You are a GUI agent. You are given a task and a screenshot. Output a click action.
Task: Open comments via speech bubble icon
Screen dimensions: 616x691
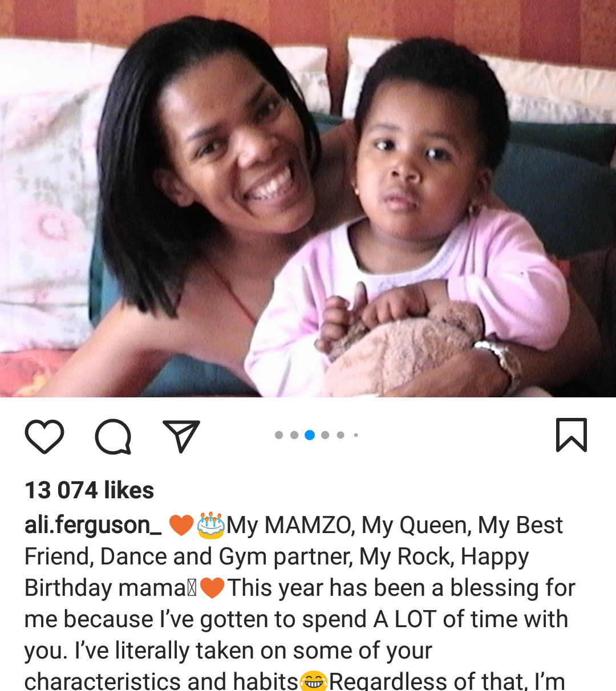tap(113, 437)
